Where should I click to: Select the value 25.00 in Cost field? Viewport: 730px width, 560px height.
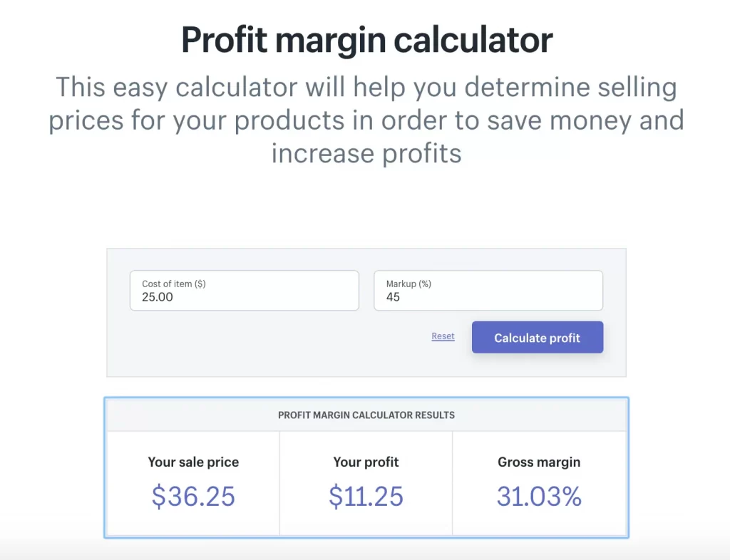(x=151, y=296)
